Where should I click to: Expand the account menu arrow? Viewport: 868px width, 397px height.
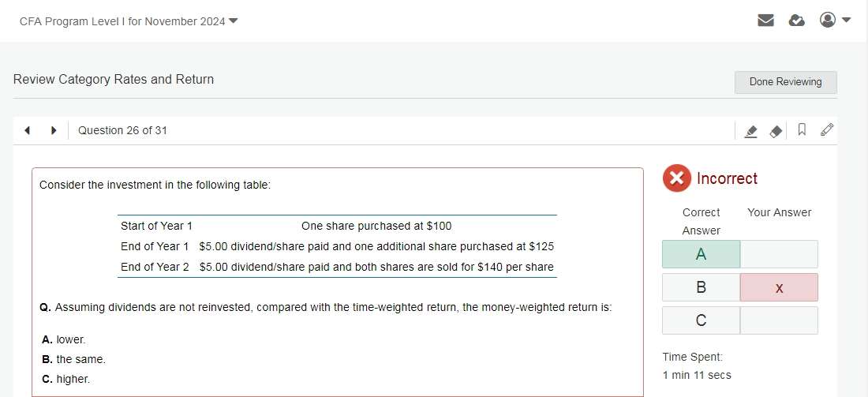[847, 21]
